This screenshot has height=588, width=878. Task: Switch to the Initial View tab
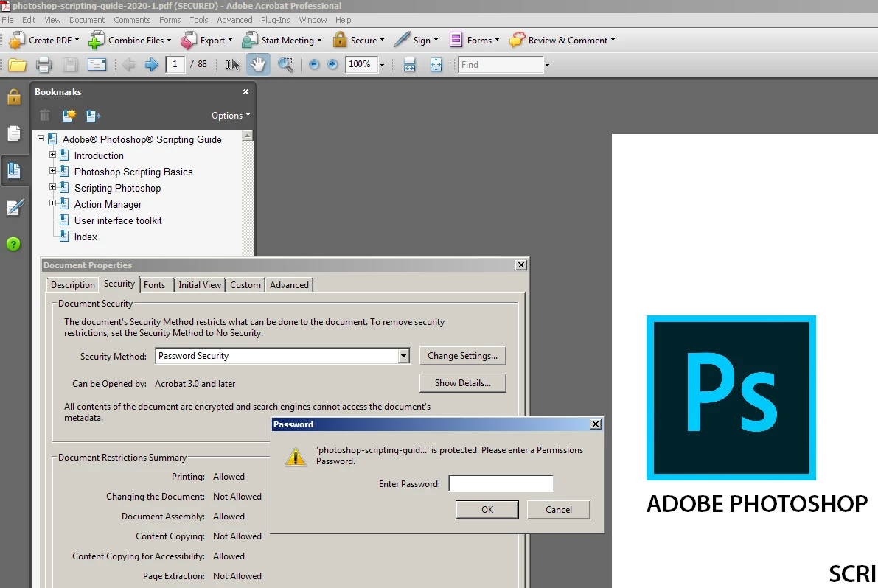tap(200, 285)
